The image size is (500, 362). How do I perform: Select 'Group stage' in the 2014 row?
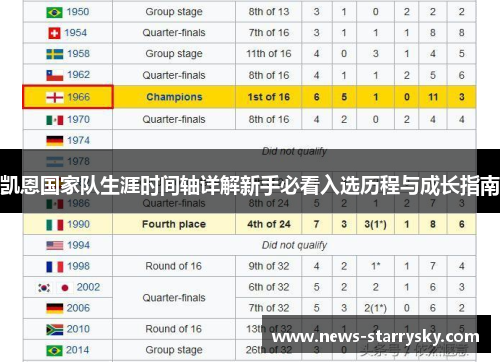pos(174,350)
